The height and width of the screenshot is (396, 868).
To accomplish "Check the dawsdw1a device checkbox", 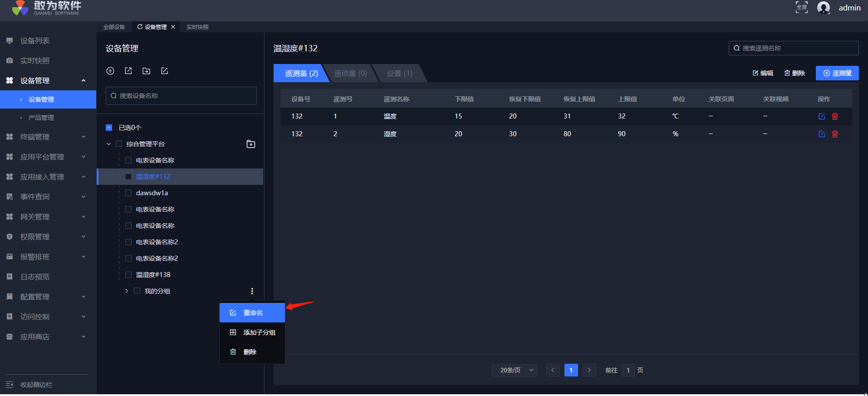I will (x=128, y=193).
